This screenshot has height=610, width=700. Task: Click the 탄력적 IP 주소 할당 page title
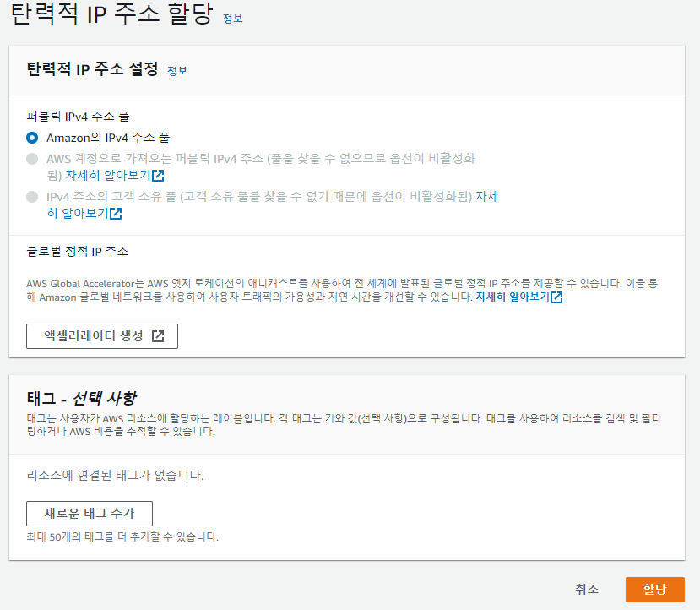[112, 14]
